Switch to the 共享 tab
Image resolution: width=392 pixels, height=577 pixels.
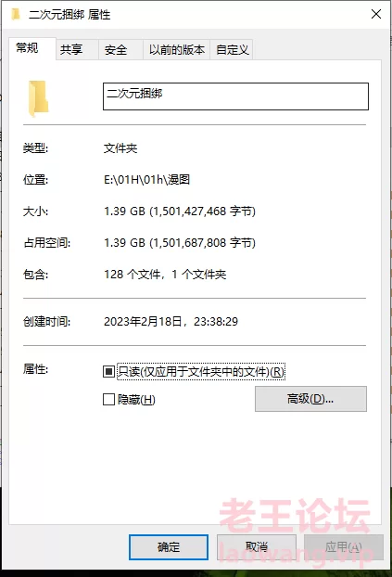coord(71,50)
